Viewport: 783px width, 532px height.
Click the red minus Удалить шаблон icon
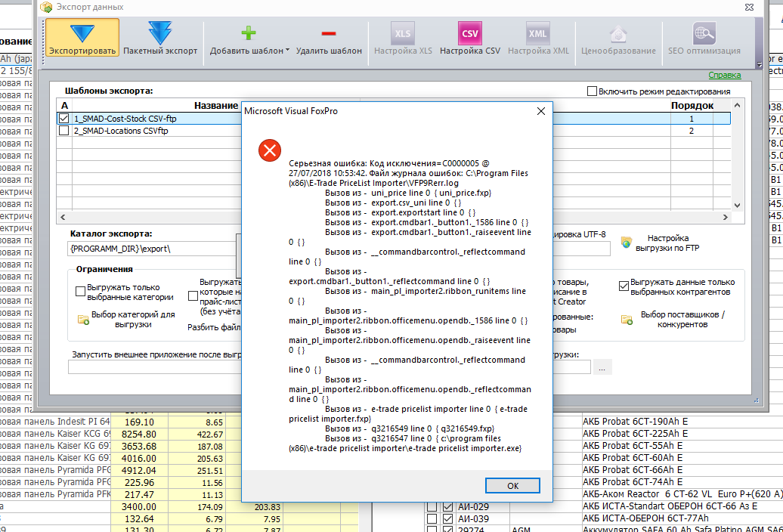(329, 33)
